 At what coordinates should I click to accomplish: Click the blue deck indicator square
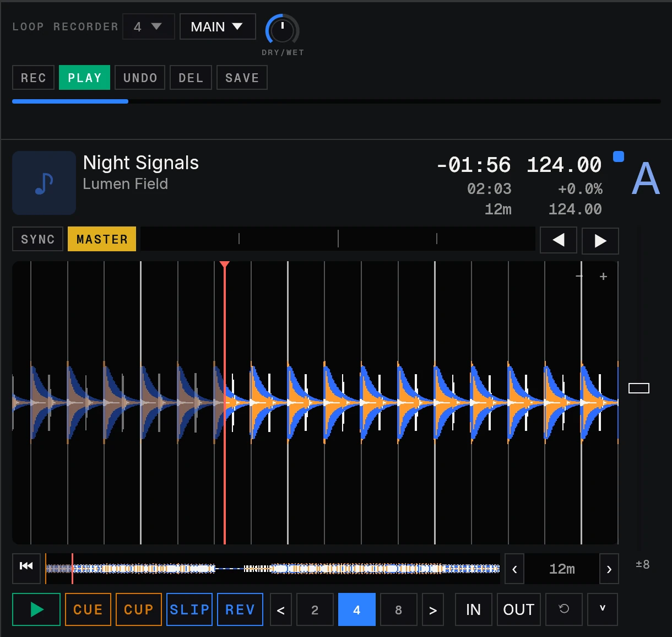(619, 156)
